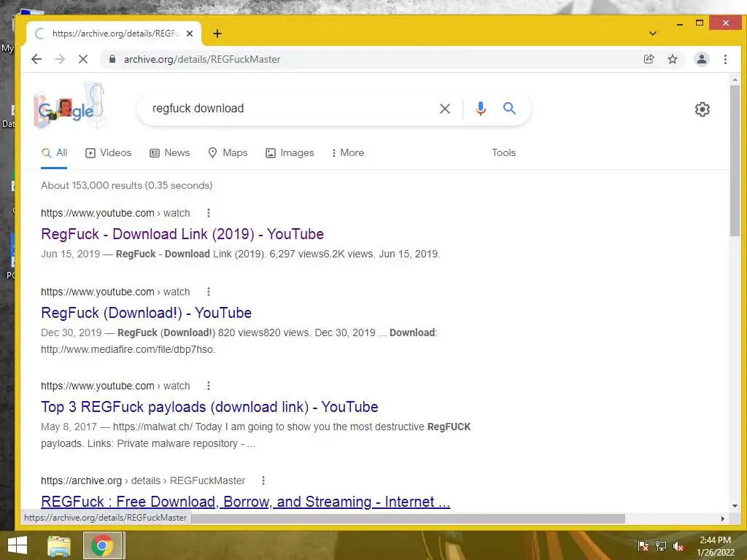Close the archive.org tab

190,34
